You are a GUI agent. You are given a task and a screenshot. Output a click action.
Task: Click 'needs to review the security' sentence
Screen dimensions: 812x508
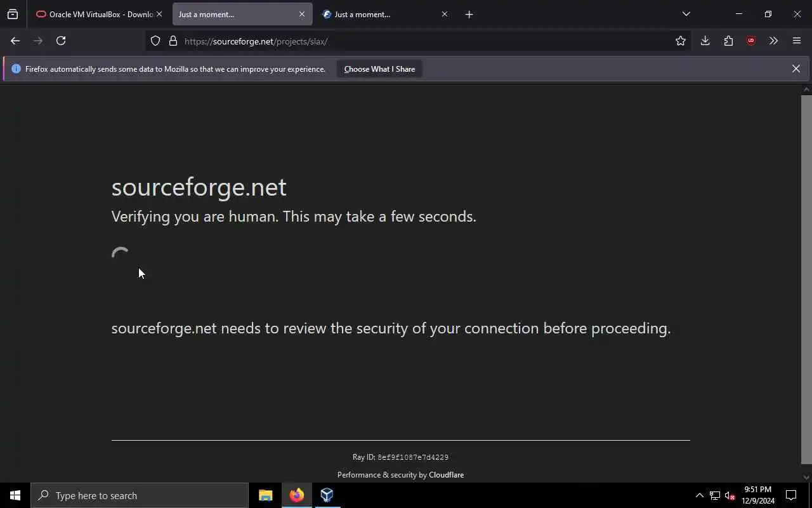pyautogui.click(x=391, y=328)
